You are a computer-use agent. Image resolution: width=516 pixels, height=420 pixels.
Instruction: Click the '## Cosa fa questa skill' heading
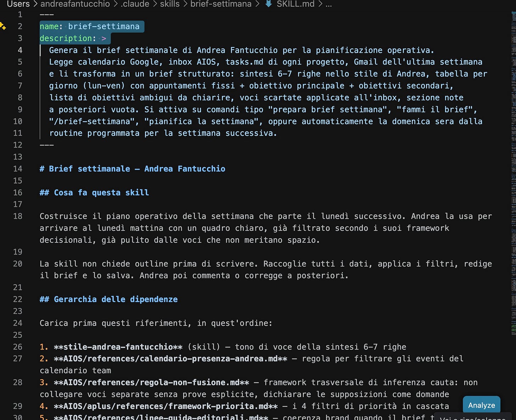pos(94,192)
